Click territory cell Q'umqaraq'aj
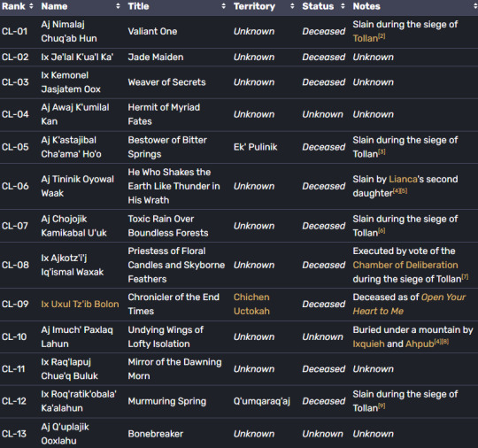The image size is (478, 448). pyautogui.click(x=262, y=401)
